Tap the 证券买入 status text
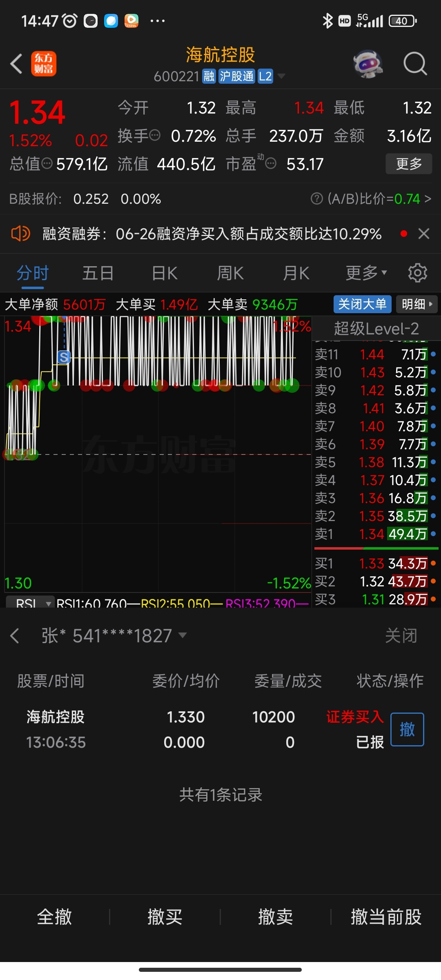441x980 pixels. (355, 717)
